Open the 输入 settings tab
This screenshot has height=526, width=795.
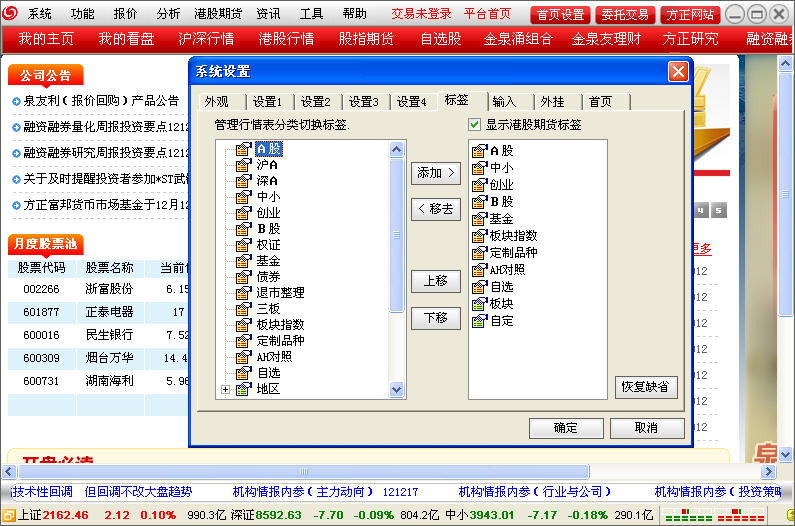(x=504, y=102)
